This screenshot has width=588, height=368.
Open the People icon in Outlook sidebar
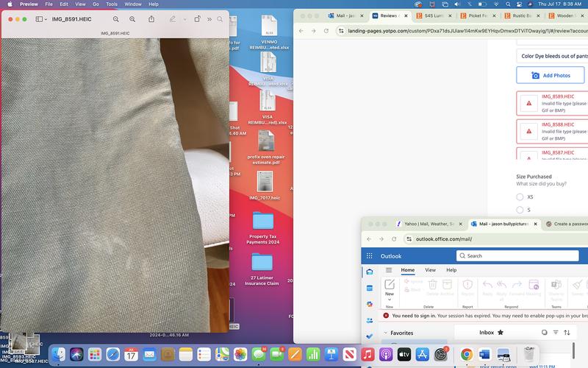[370, 320]
